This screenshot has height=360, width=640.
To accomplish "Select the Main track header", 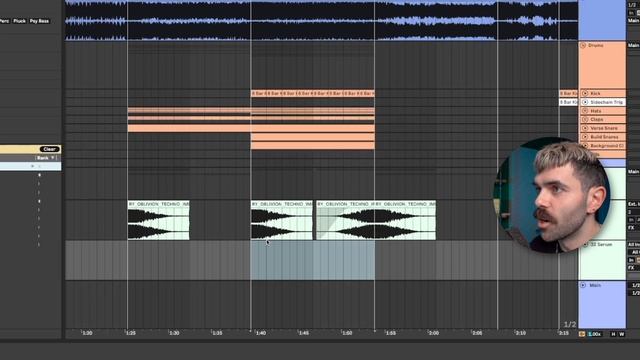I will pyautogui.click(x=602, y=304).
